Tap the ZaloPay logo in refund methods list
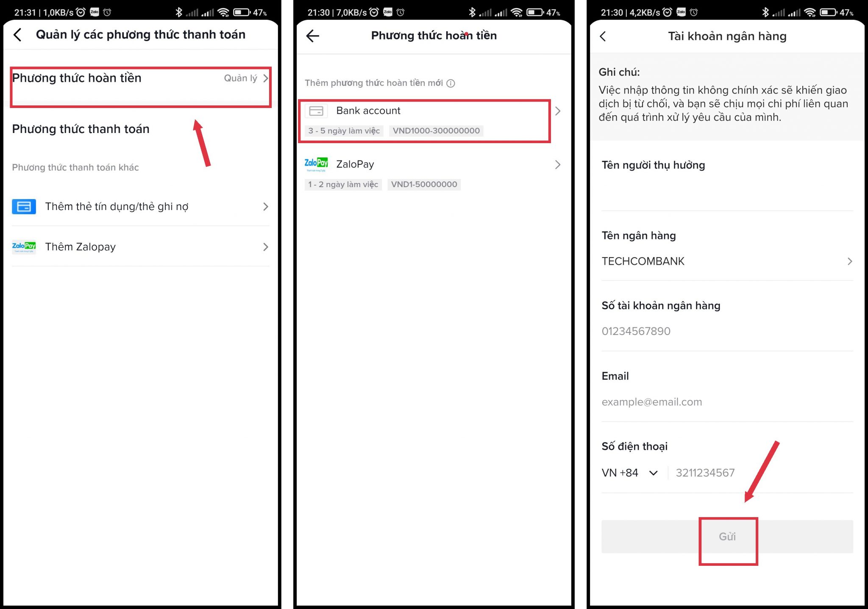Image resolution: width=868 pixels, height=609 pixels. 316,164
